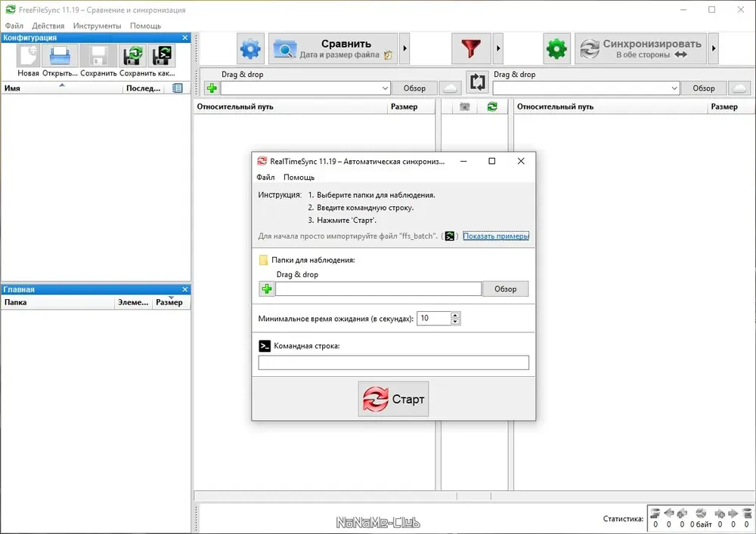The image size is (756, 534).
Task: Click the left delete statistics icon
Action: pos(655,514)
